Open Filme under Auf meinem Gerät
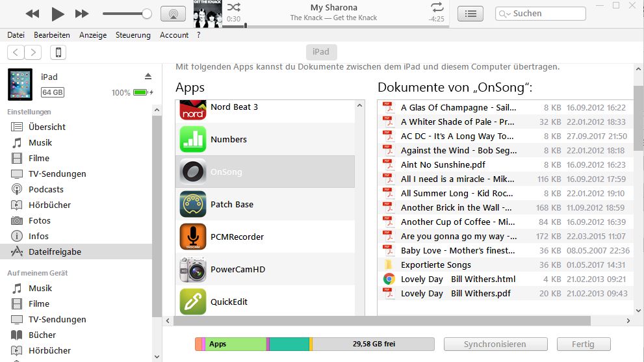Viewport: 644px width, 362px height. pyautogui.click(x=76, y=304)
